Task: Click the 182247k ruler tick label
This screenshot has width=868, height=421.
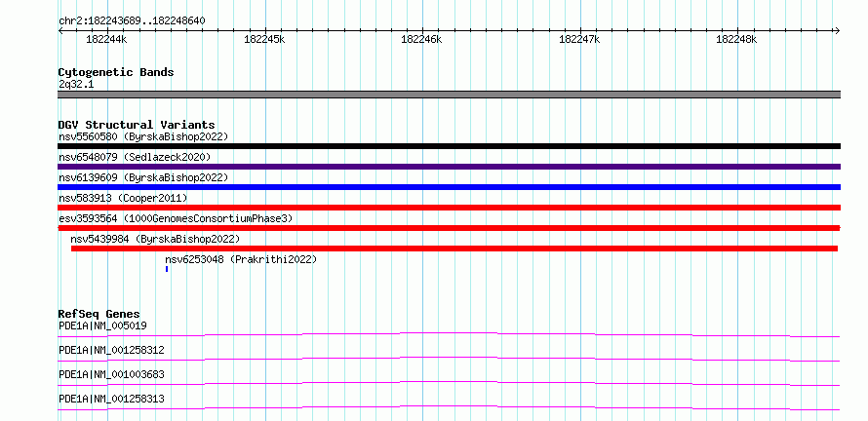Action: click(579, 40)
